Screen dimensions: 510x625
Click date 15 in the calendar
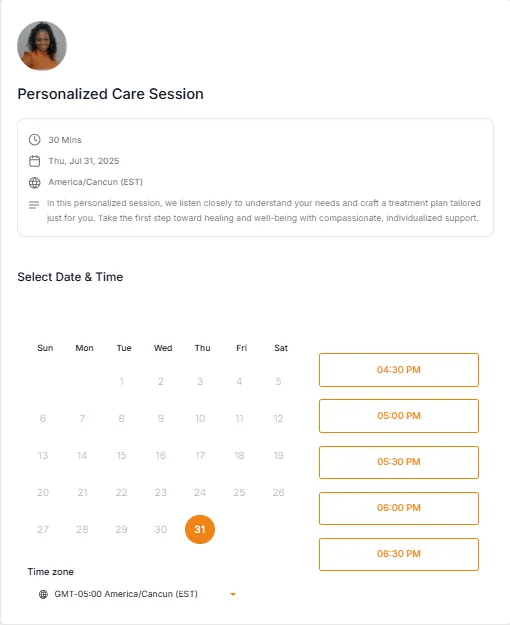pyautogui.click(x=121, y=456)
